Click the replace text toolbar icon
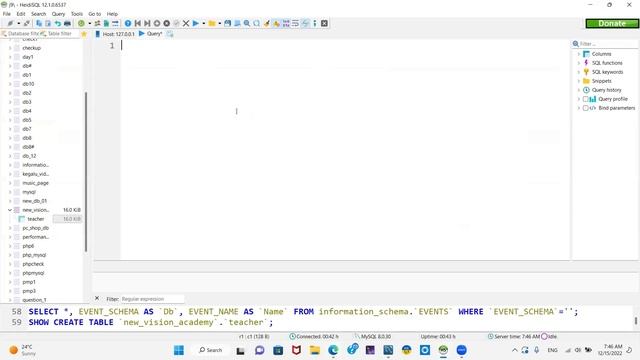 click(256, 23)
